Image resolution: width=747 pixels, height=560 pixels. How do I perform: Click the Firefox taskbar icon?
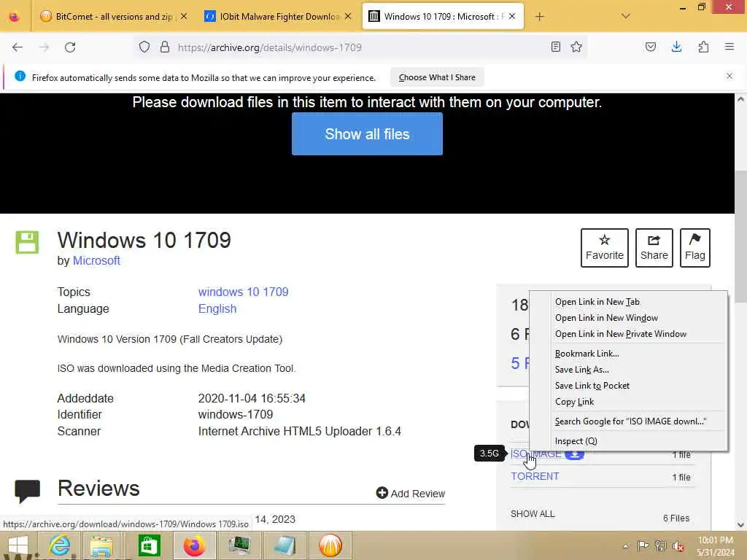click(x=194, y=545)
